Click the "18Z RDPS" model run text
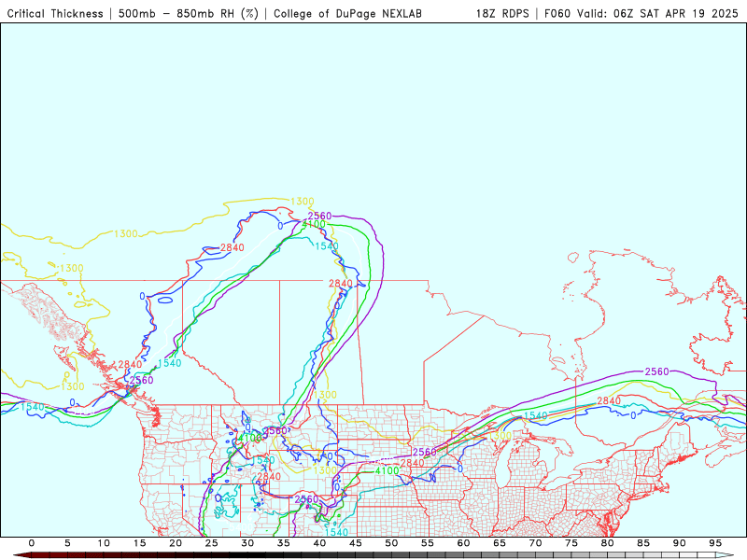Image resolution: width=747 pixels, height=560 pixels. pos(502,14)
